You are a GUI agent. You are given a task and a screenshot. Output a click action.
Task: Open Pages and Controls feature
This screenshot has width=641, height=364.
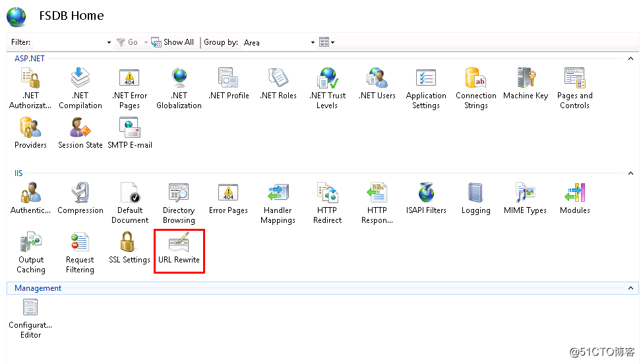click(x=575, y=88)
